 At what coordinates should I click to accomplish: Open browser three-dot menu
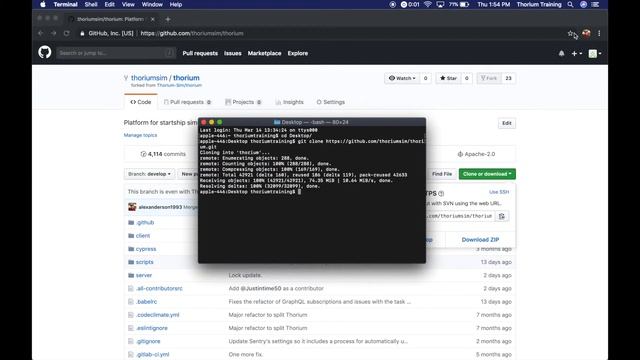pyautogui.click(x=599, y=33)
